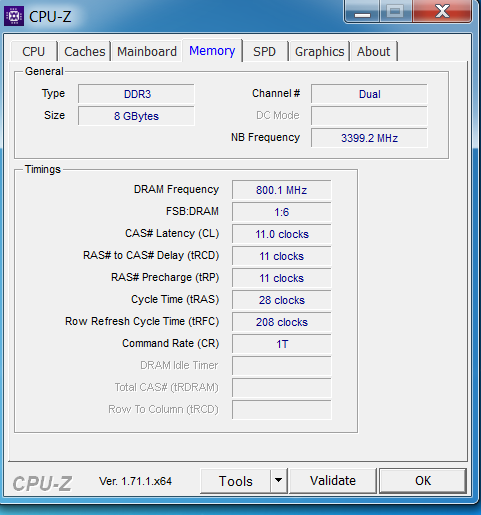Viewport: 481px width, 515px height.
Task: Click the tRCD value 11 clocks
Action: click(282, 256)
